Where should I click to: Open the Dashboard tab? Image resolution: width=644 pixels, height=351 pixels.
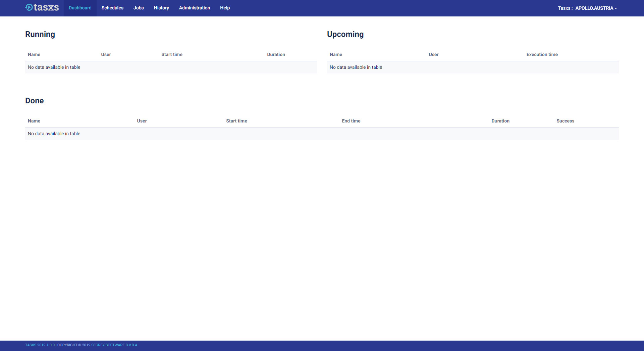(x=80, y=8)
